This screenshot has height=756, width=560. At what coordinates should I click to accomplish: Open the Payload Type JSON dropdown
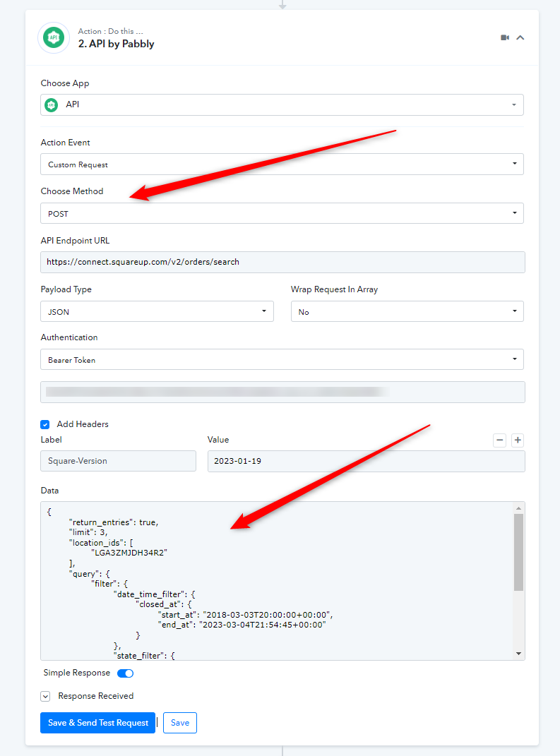pos(157,311)
